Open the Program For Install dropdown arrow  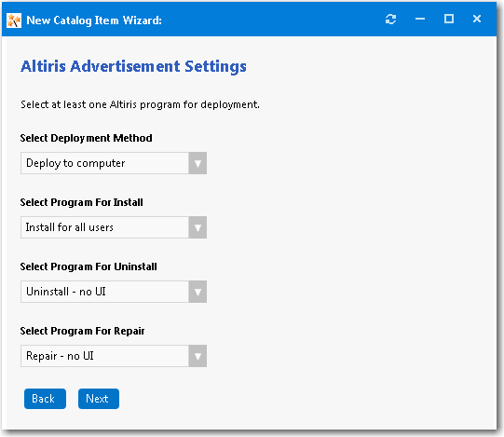(x=198, y=227)
